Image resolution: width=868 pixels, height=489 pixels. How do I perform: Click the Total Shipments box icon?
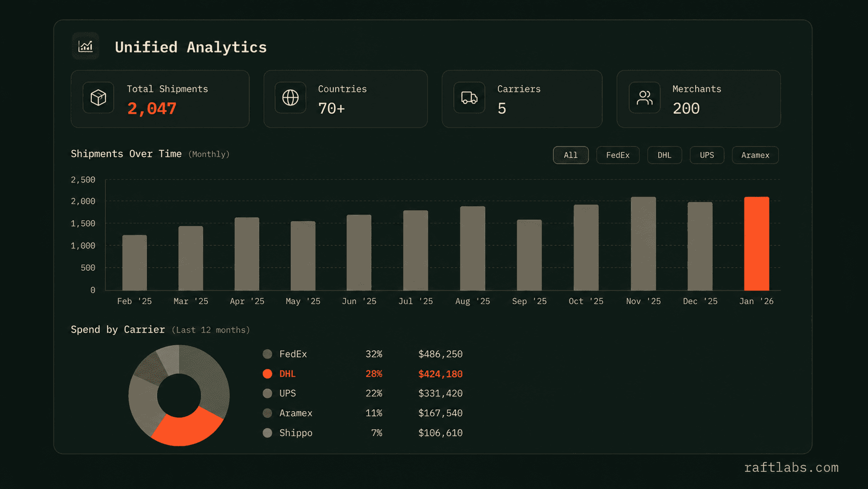click(98, 97)
